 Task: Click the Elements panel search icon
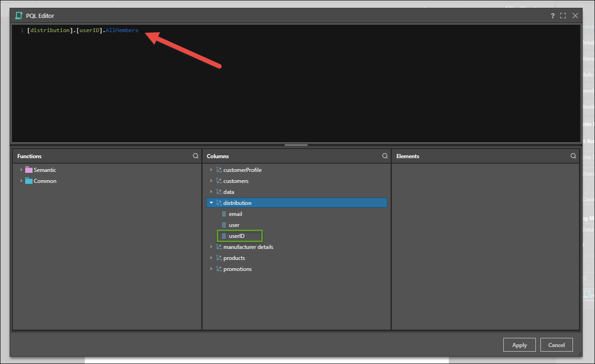(x=573, y=156)
